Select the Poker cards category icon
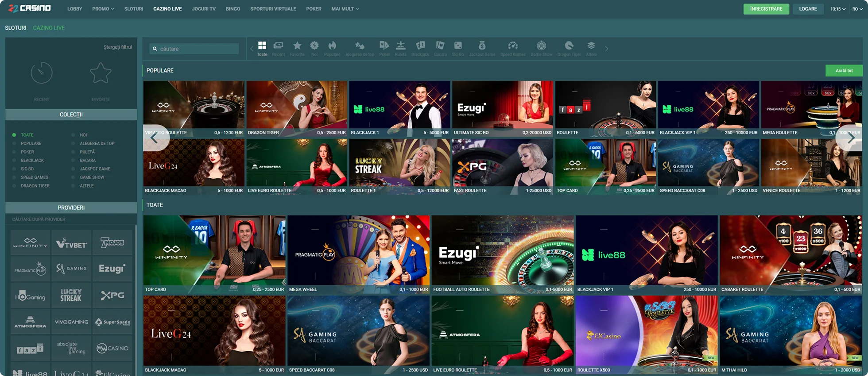Screen dimensions: 868x376 pos(384,49)
